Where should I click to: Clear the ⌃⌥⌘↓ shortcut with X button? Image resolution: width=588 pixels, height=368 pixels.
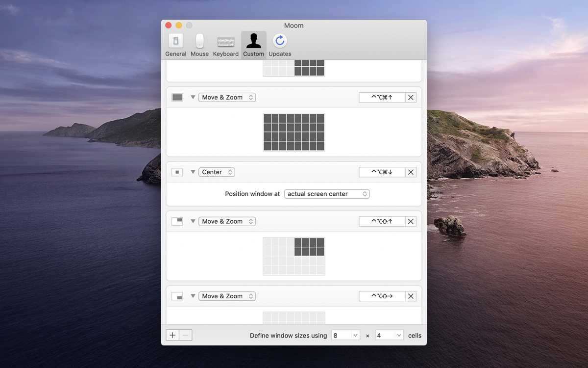click(411, 172)
